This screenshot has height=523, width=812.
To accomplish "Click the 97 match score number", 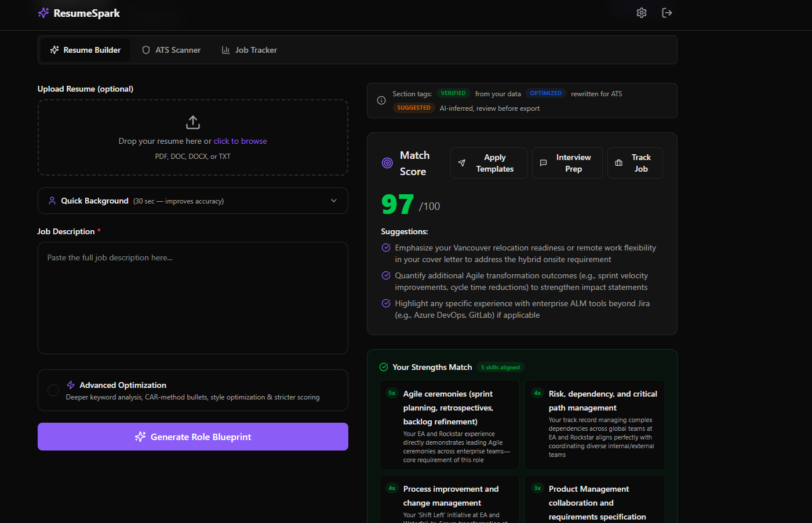I will [x=398, y=204].
